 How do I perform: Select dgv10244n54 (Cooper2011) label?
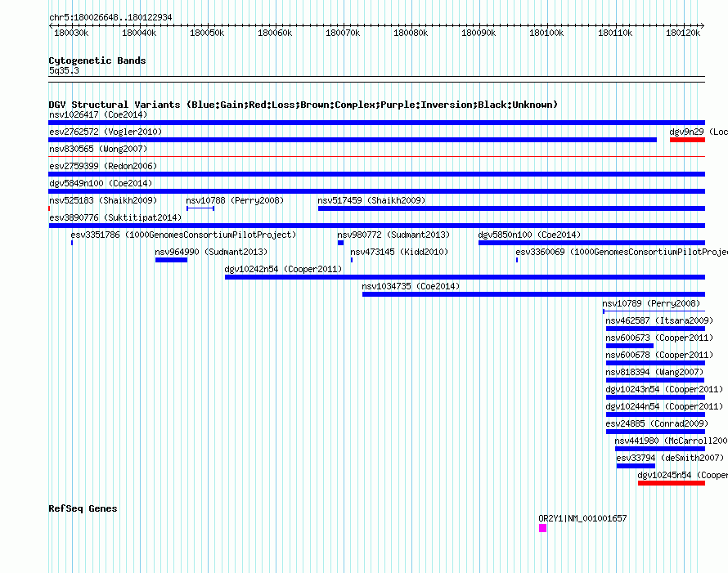click(664, 406)
